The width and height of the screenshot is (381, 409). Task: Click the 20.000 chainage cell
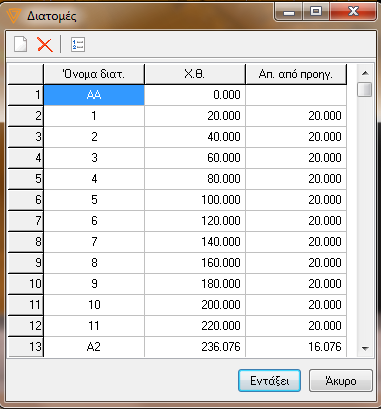(x=195, y=116)
